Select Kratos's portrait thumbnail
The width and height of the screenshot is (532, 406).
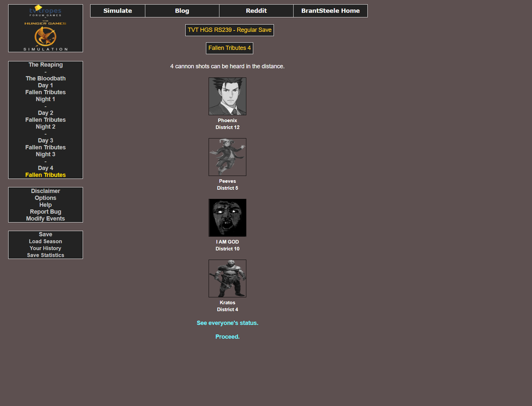tap(227, 278)
